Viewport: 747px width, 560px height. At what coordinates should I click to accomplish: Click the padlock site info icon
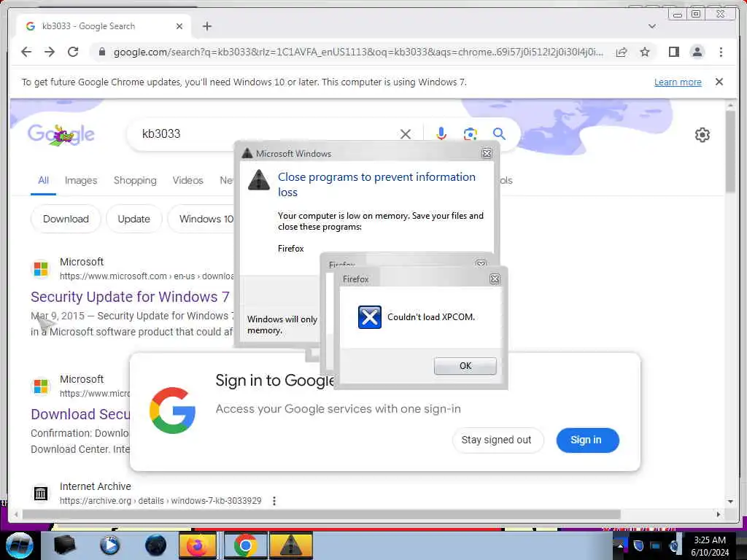tap(102, 52)
